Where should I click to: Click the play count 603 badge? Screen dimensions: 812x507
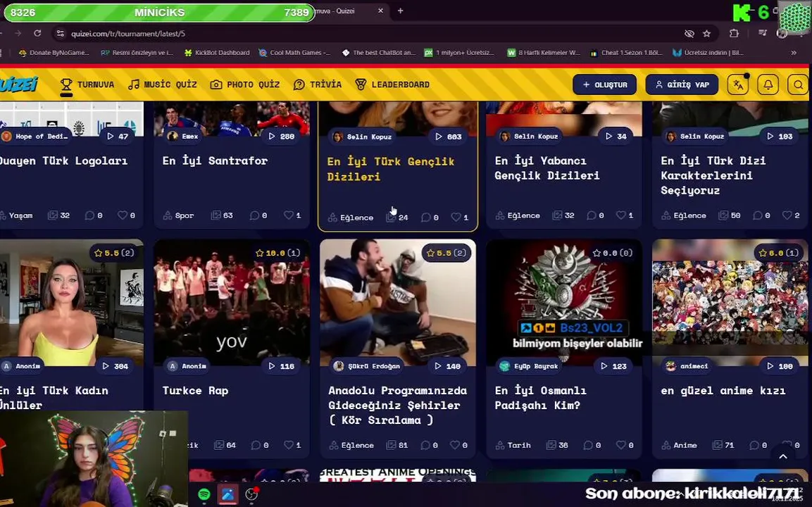[x=449, y=136]
